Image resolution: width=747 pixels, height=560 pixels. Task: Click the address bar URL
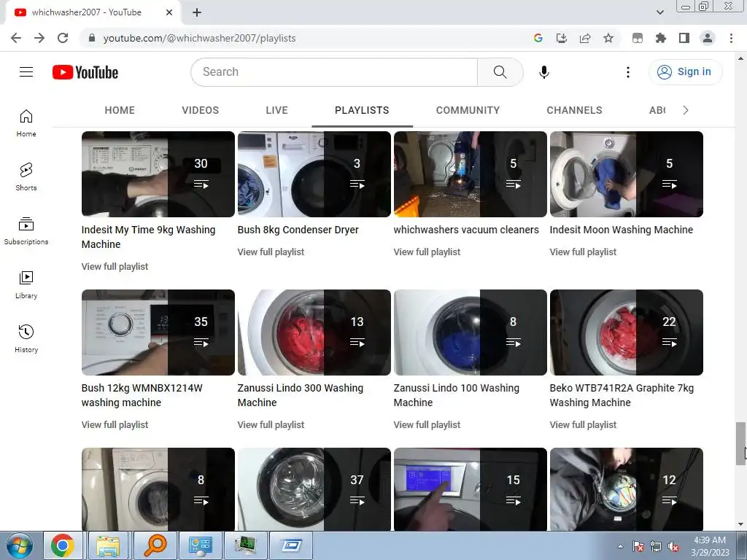200,38
